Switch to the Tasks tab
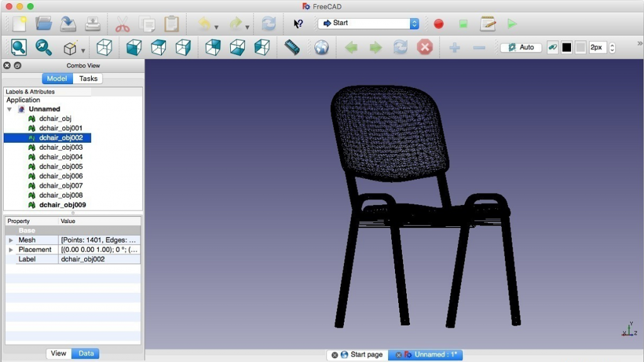 (x=87, y=78)
